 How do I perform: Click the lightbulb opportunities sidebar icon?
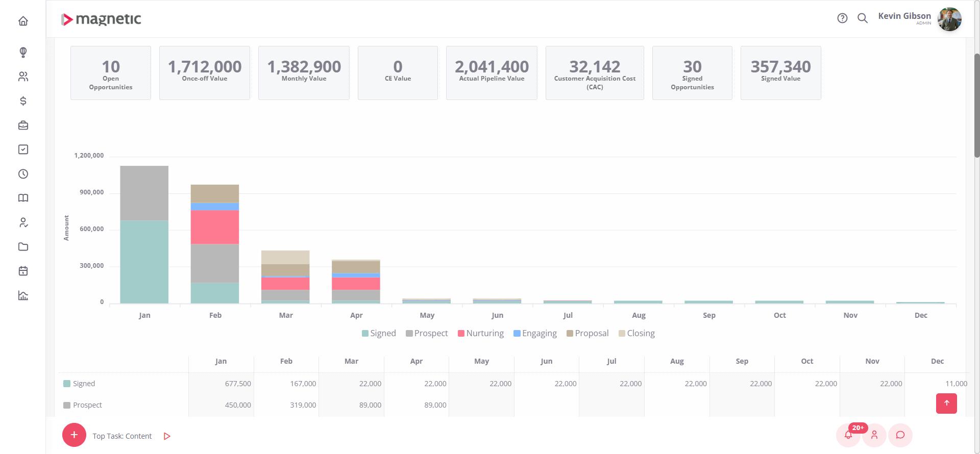pos(23,52)
